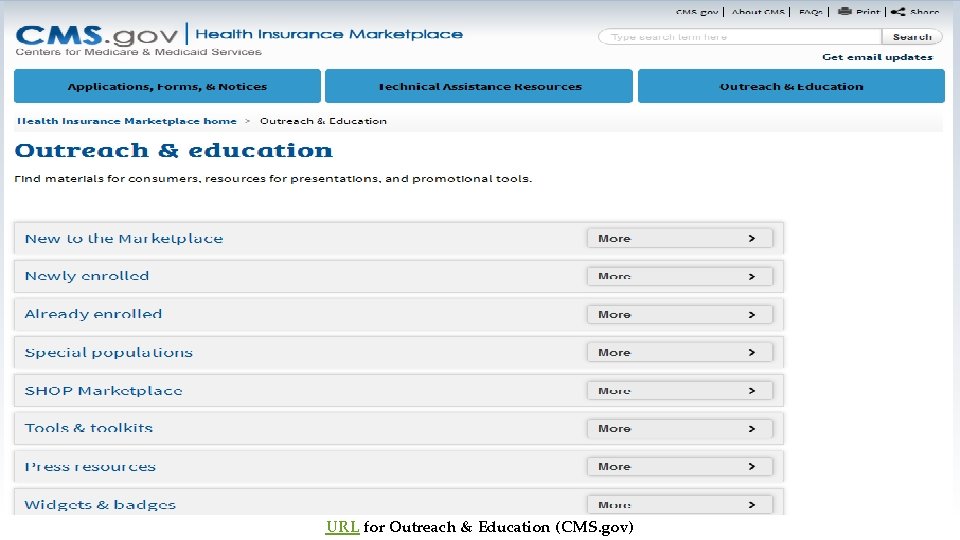Click the New to the Marketplace heading
The height and width of the screenshot is (540, 960).
pyautogui.click(x=124, y=239)
